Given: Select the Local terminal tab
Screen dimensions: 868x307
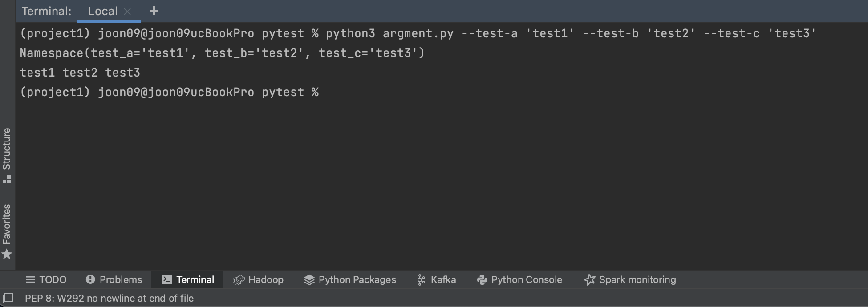Looking at the screenshot, I should [x=103, y=11].
